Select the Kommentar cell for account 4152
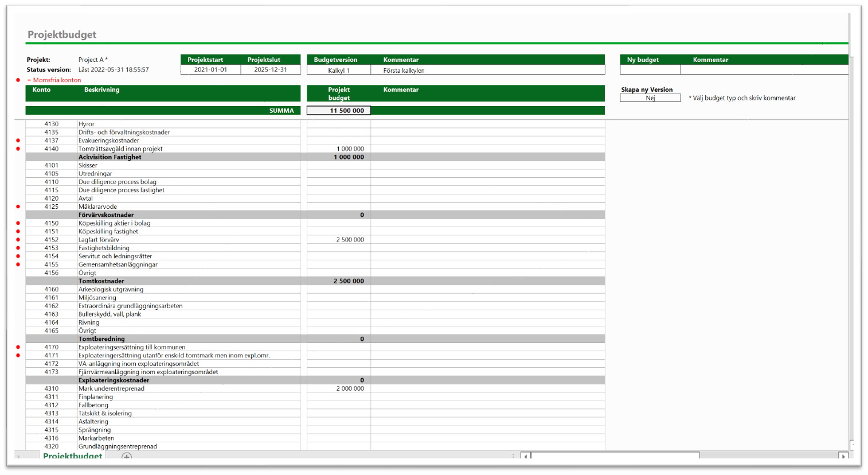This screenshot has height=475, width=868. pos(488,240)
